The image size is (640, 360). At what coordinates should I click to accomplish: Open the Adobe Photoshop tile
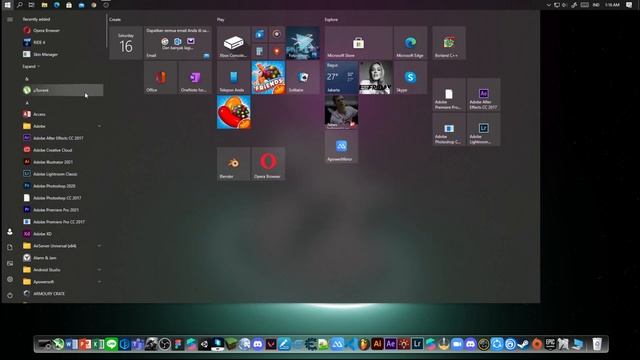click(449, 129)
